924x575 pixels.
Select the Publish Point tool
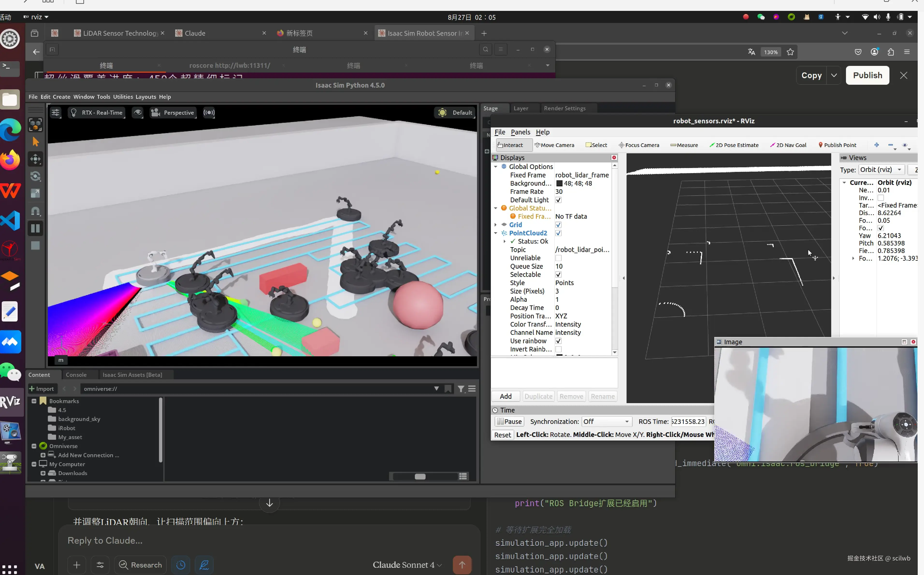coord(837,145)
